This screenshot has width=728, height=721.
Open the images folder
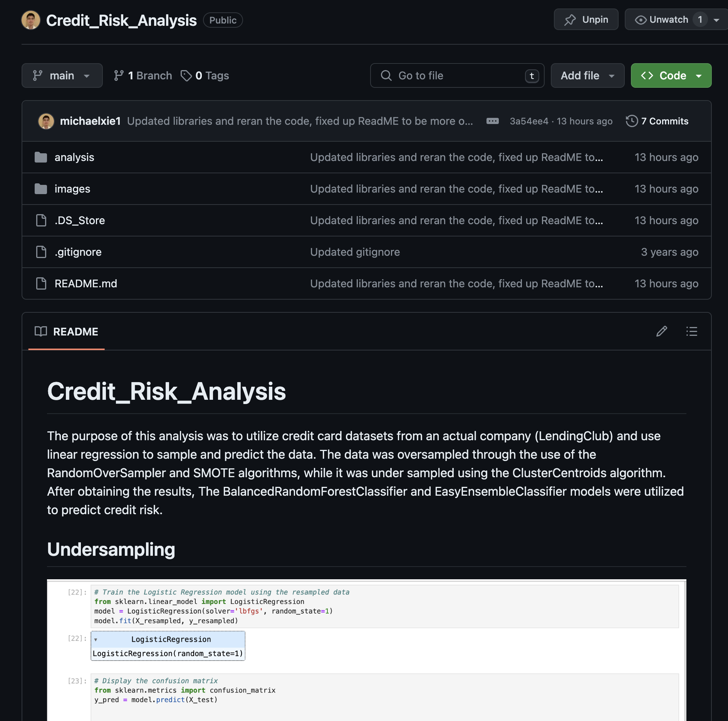coord(72,189)
